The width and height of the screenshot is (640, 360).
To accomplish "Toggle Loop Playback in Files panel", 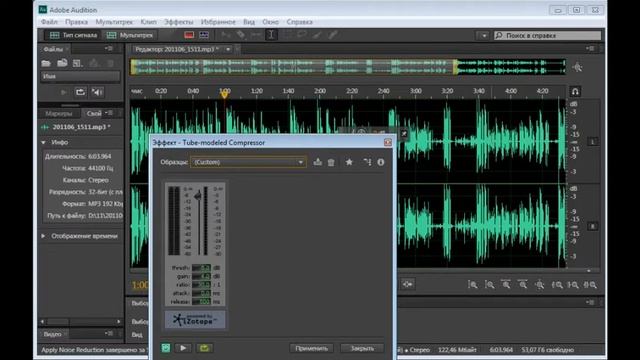I will tap(80, 92).
